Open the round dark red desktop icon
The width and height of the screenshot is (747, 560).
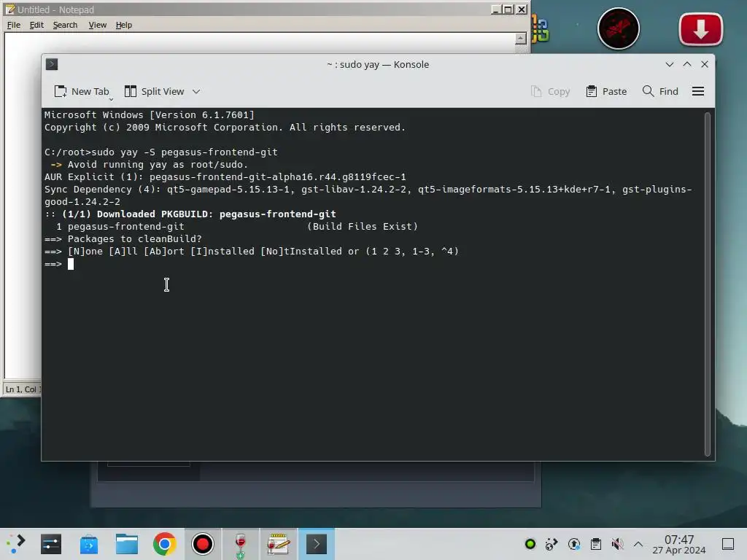point(619,28)
